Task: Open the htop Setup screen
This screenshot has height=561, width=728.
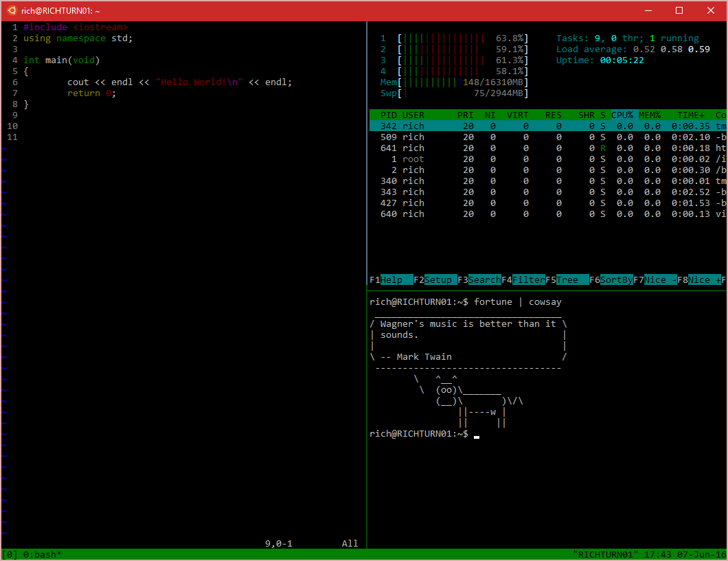Action: pos(437,279)
